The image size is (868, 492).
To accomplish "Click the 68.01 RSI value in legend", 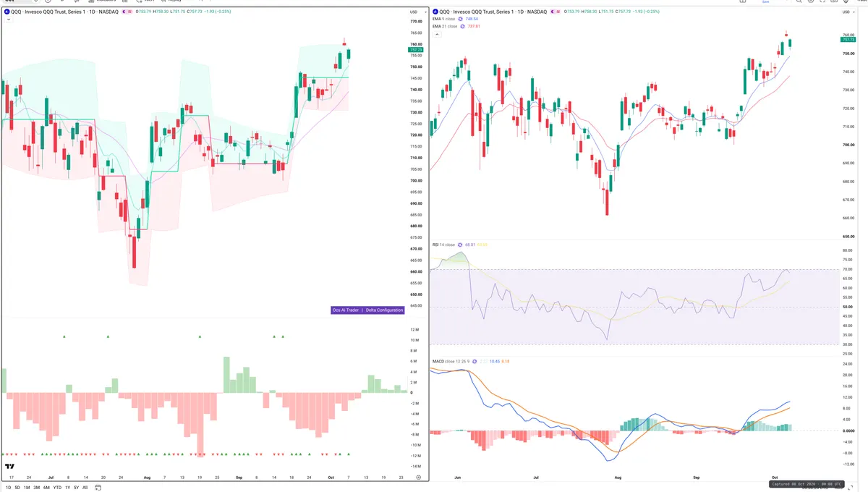I will tap(469, 245).
